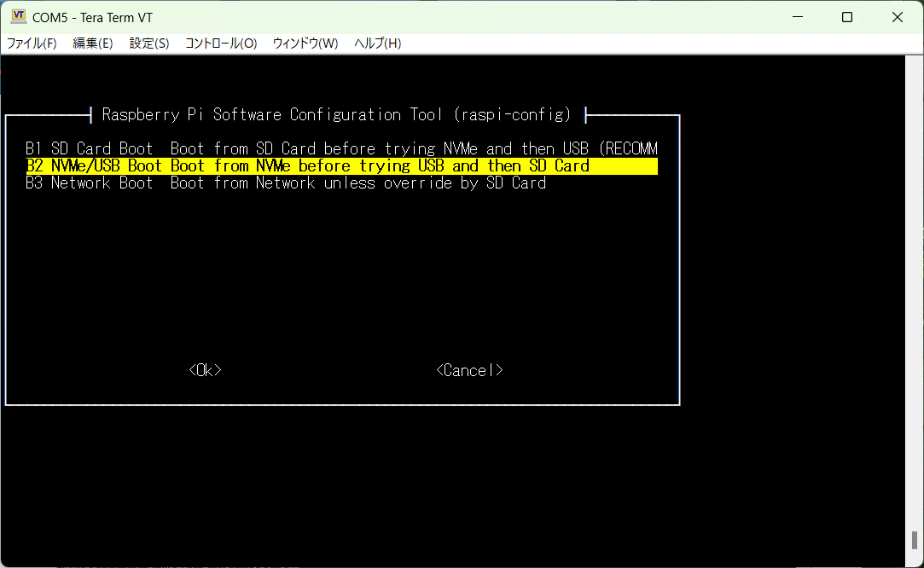Select the highlighted B2 NVMe/USB Boot option
The width and height of the screenshot is (924, 568).
pos(341,165)
